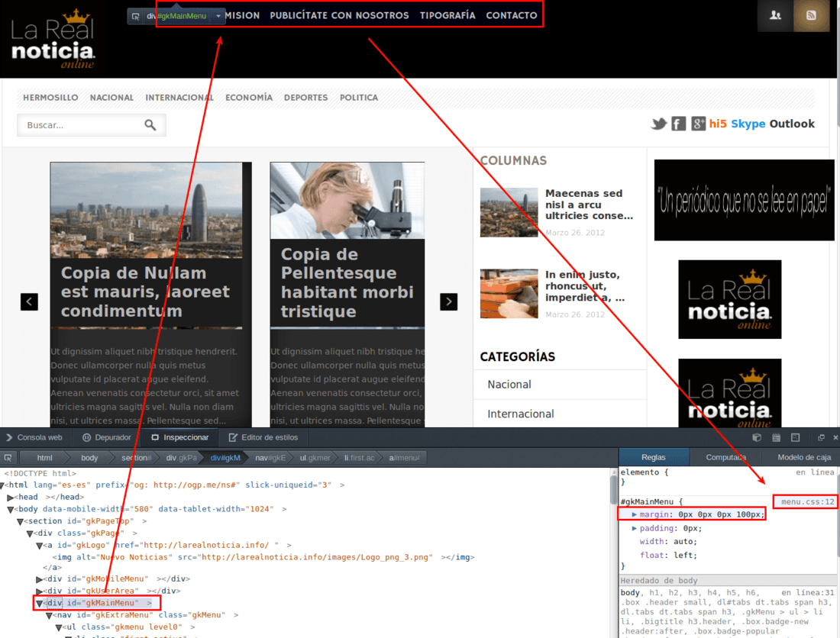This screenshot has width=840, height=638.
Task: Go to HERMOSILLO section
Action: (x=50, y=98)
